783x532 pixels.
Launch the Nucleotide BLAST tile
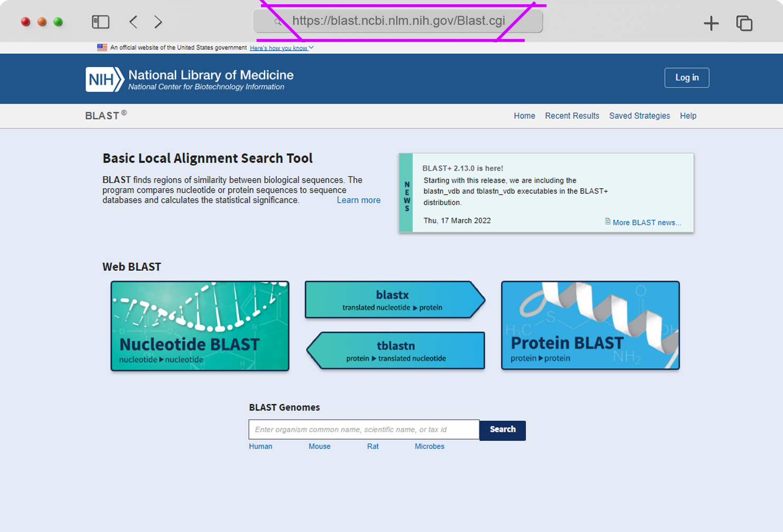click(x=200, y=326)
